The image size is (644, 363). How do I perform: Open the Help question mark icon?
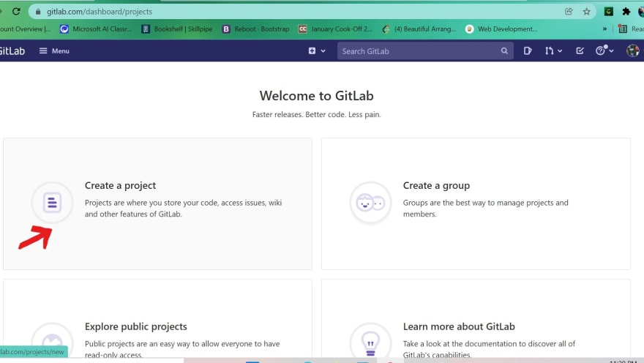(x=601, y=50)
